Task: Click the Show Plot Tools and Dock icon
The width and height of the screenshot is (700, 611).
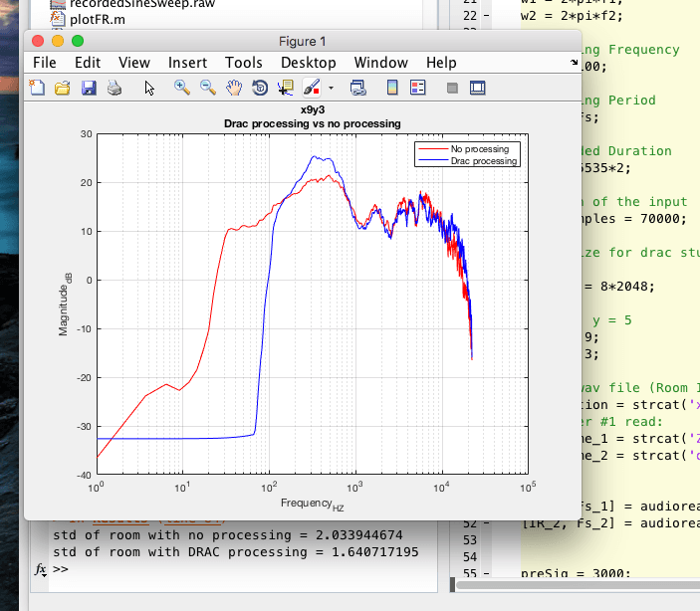Action: coord(478,88)
